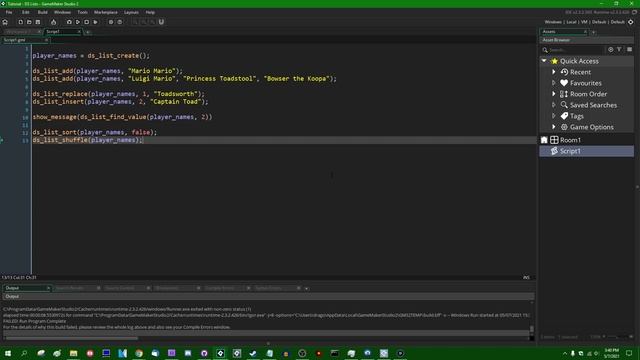Close the Output tab
The width and height of the screenshot is (640, 360).
(48, 288)
